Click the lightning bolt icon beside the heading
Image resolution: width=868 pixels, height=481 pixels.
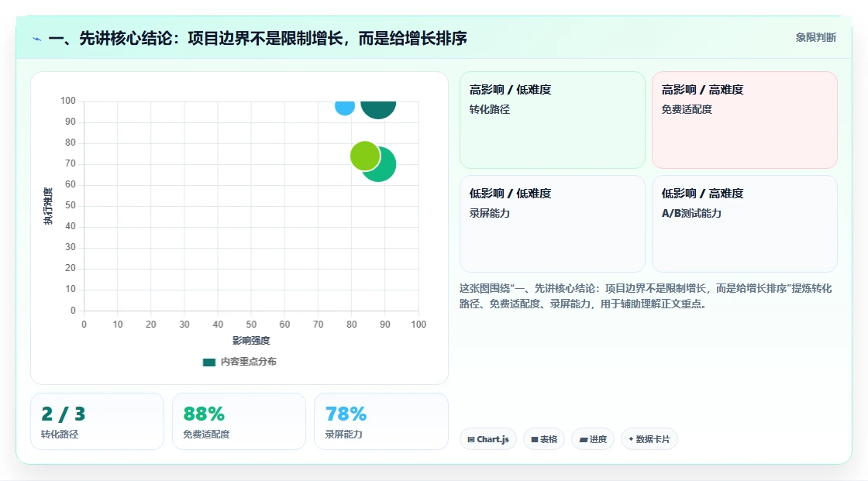(x=37, y=39)
